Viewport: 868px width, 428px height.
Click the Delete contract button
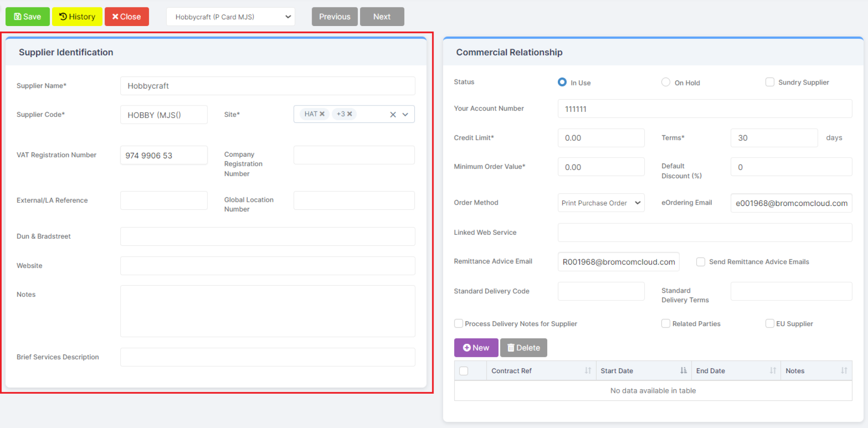524,348
